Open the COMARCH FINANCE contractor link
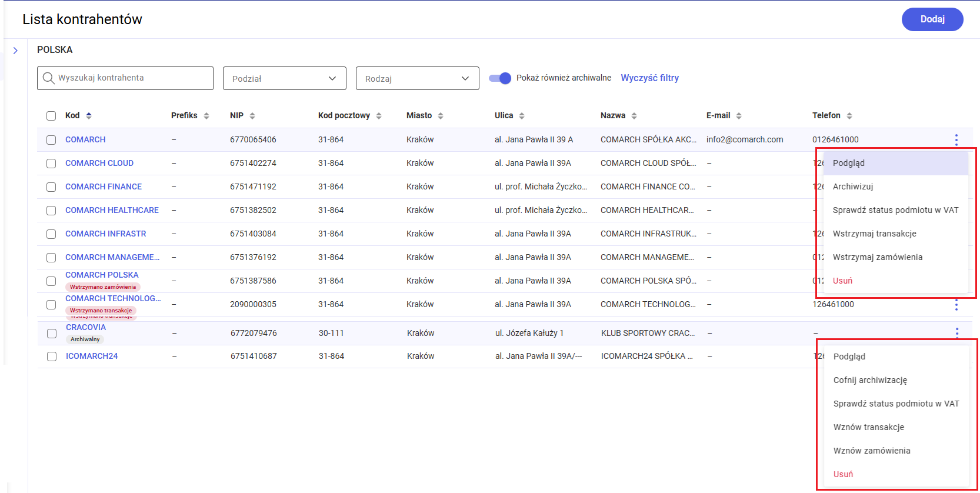The image size is (980, 493). [104, 186]
